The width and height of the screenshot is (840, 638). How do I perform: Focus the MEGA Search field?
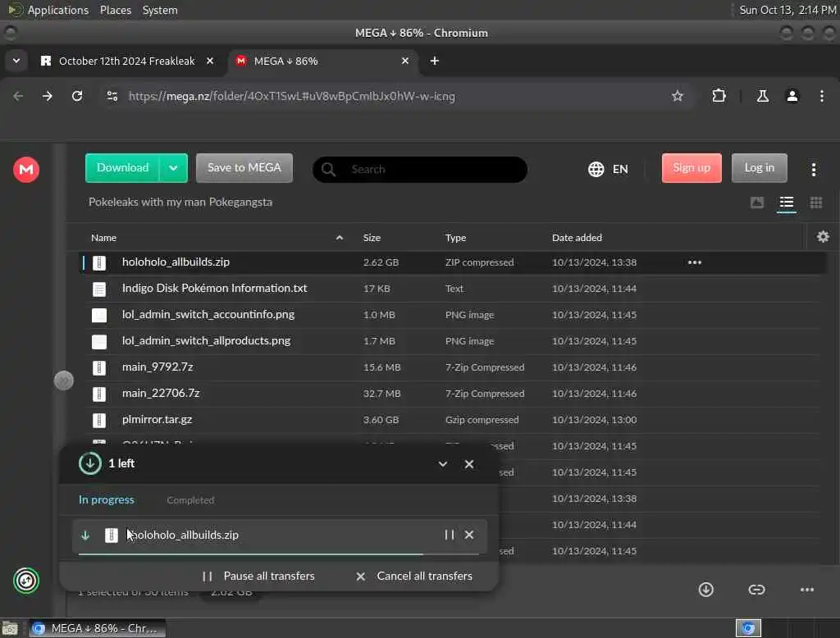point(419,169)
